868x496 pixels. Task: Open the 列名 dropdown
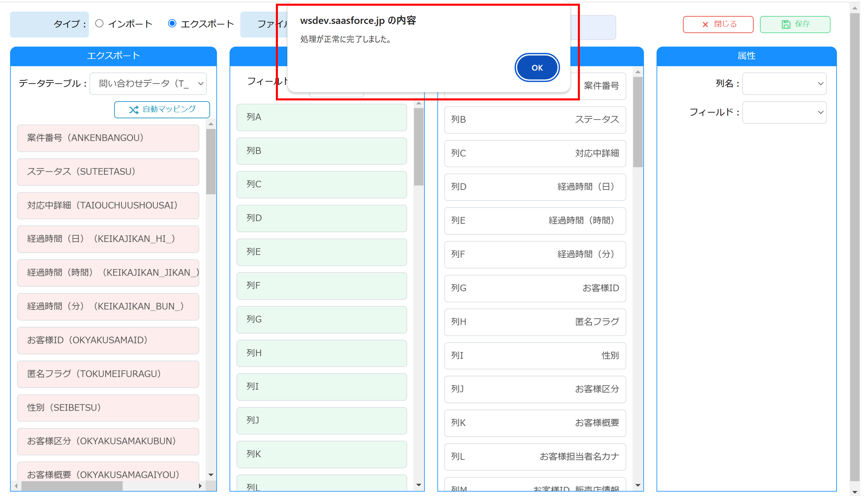point(784,84)
